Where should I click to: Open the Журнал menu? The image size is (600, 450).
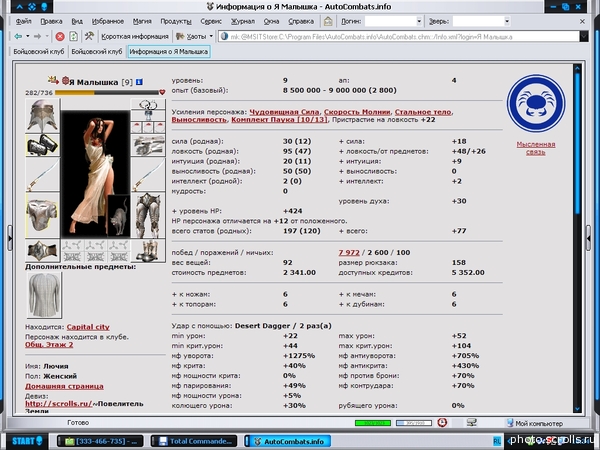tap(243, 21)
